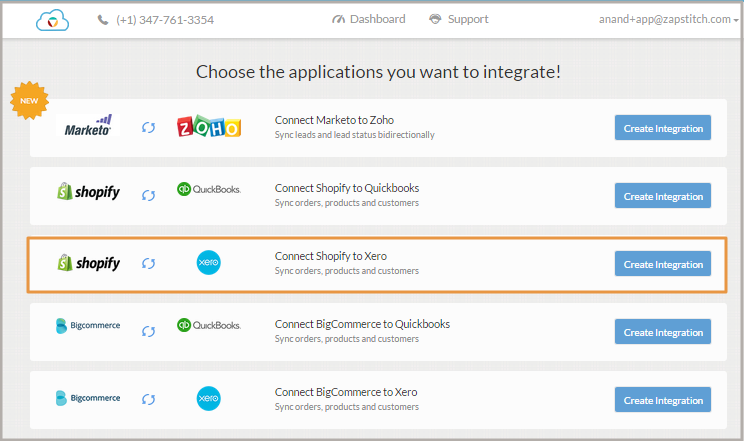This screenshot has width=744, height=441.
Task: Click 'Sync leads and lead status bidirectionally' text
Action: (354, 135)
